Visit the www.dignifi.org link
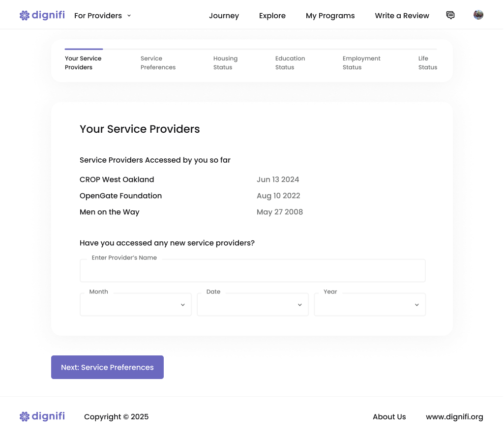The image size is (504, 438). pyautogui.click(x=454, y=417)
